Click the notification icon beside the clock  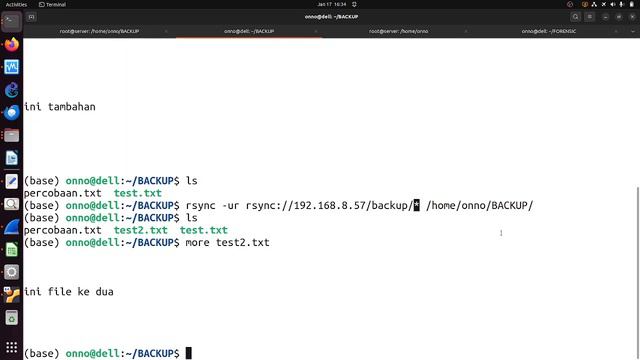[x=354, y=4]
